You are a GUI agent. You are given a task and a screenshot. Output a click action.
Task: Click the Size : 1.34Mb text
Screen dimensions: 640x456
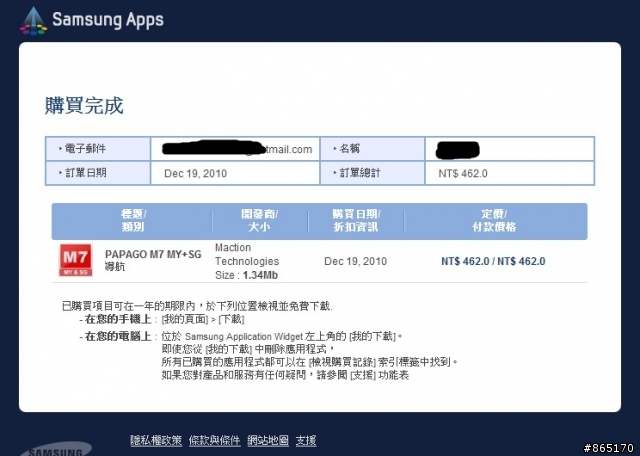click(x=246, y=275)
